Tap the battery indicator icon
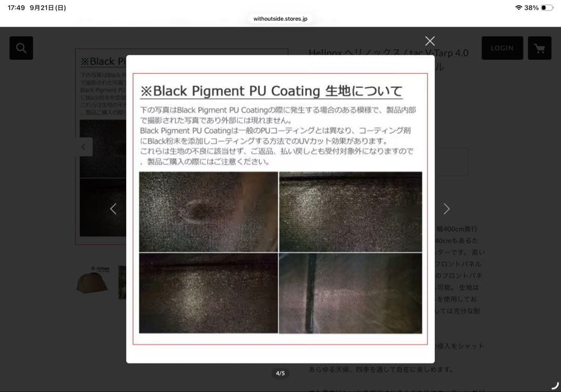 (547, 8)
